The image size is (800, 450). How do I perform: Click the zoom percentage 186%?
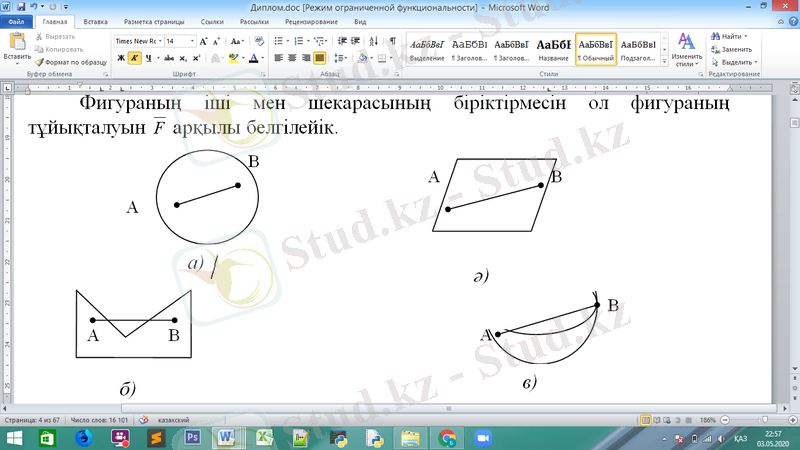point(708,420)
